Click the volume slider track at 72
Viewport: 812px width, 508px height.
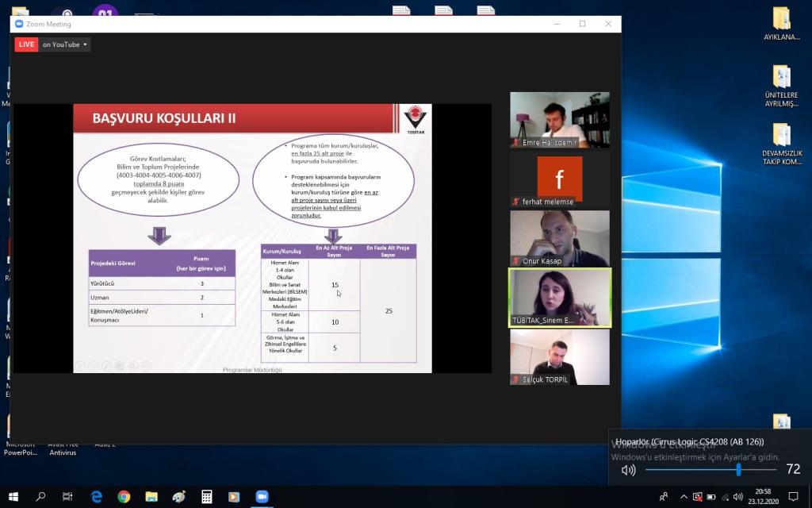click(x=738, y=470)
